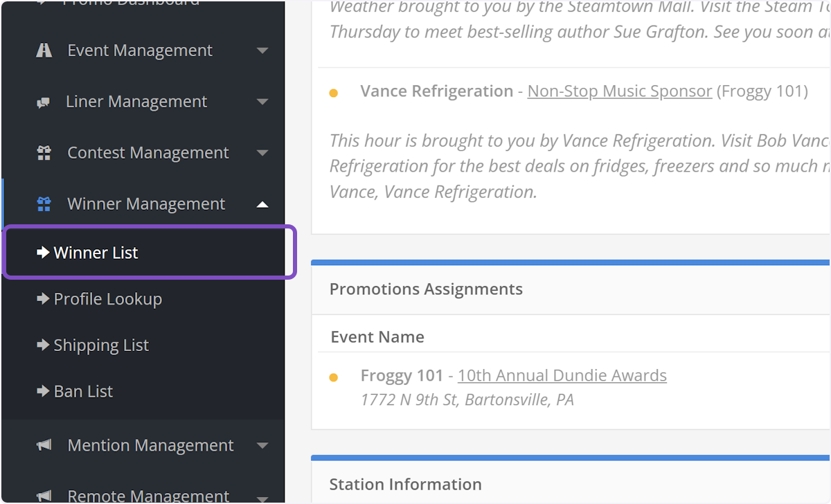Click the arrow icon beside Shipping List
Viewport: 831px width, 504px height.
pyautogui.click(x=43, y=345)
